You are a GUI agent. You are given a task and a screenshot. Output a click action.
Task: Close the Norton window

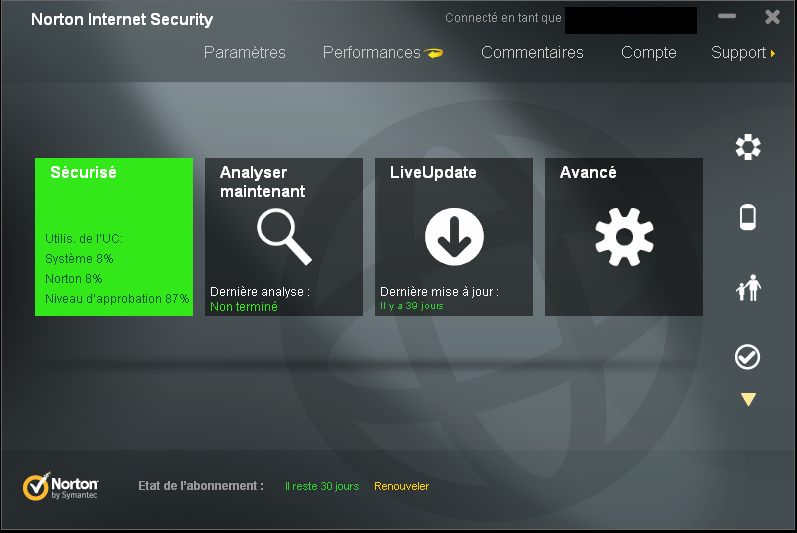773,17
